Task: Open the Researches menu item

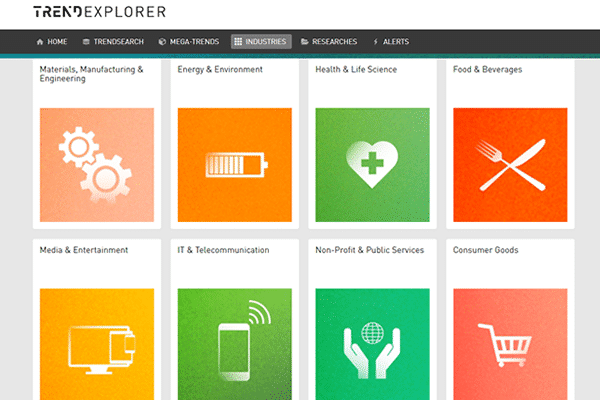Action: coord(329,42)
